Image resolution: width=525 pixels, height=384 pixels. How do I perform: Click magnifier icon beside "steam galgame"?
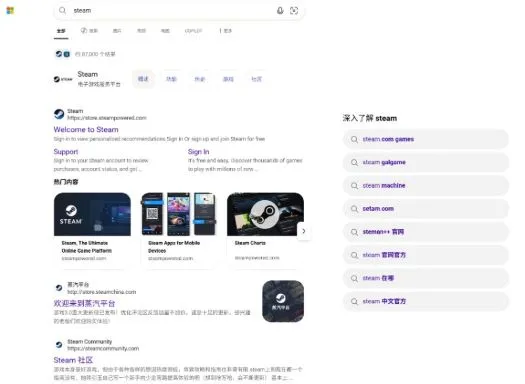354,162
